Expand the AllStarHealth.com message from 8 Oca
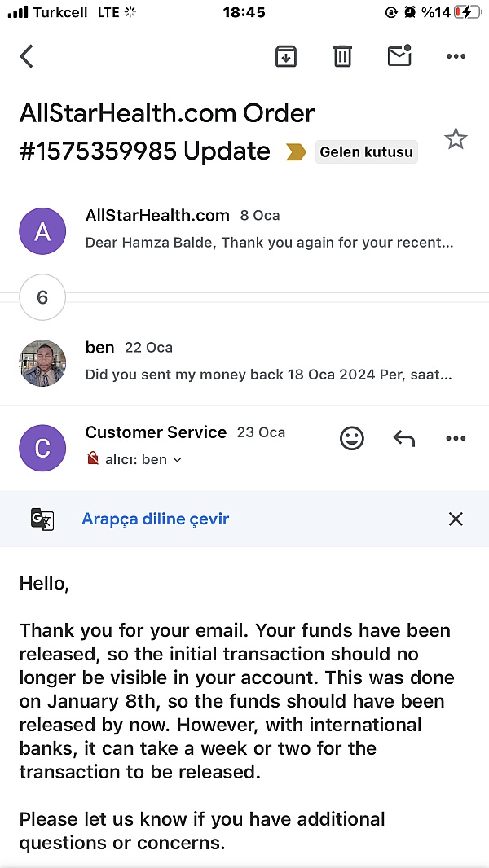 (x=269, y=229)
